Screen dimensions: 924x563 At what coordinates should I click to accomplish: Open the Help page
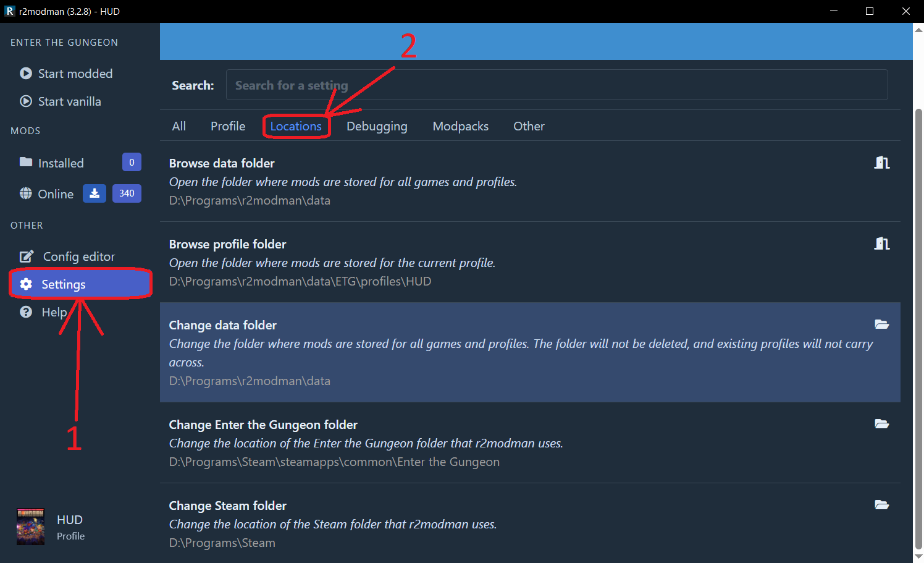point(54,312)
